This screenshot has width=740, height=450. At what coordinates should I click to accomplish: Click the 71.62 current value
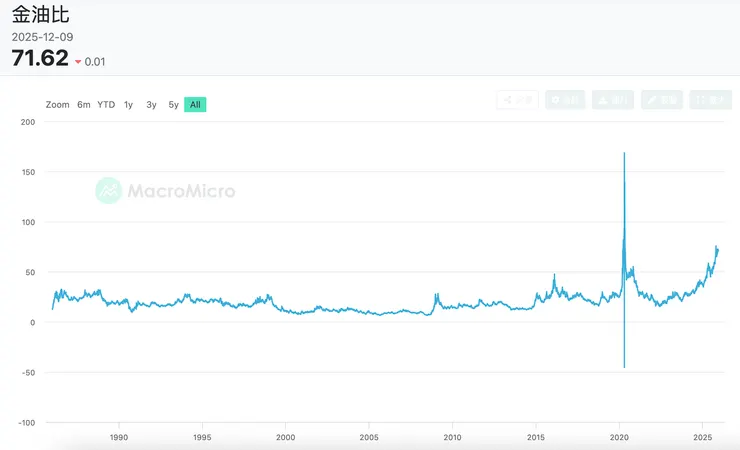(x=40, y=58)
